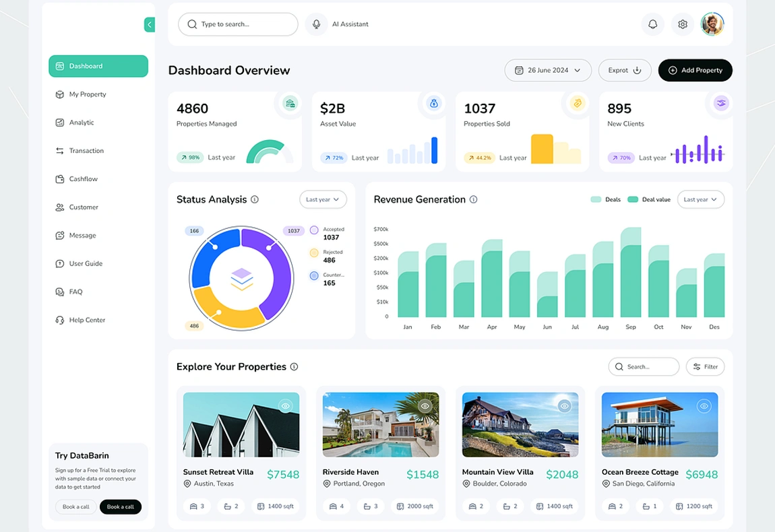Click the notification bell icon
The height and width of the screenshot is (532, 775).
tap(652, 24)
